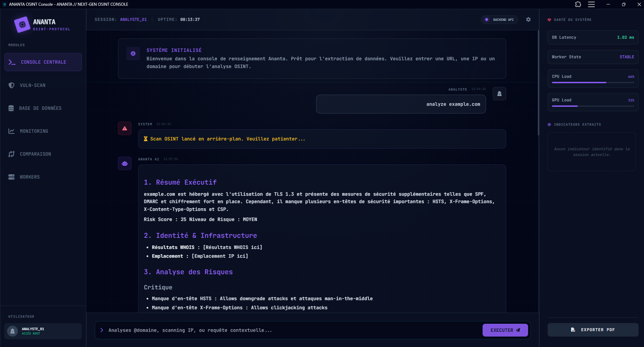
Task: Open the Vuln-Scan module
Action: click(x=43, y=85)
